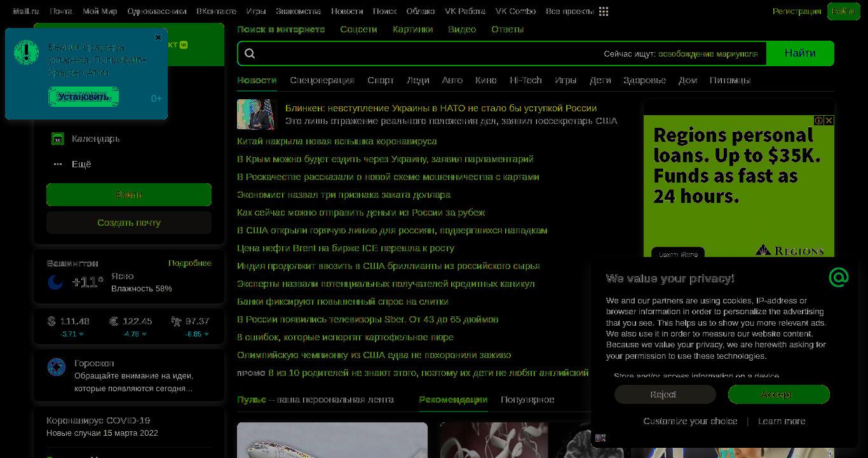Click Learn More on the Regions ad

pyautogui.click(x=678, y=254)
